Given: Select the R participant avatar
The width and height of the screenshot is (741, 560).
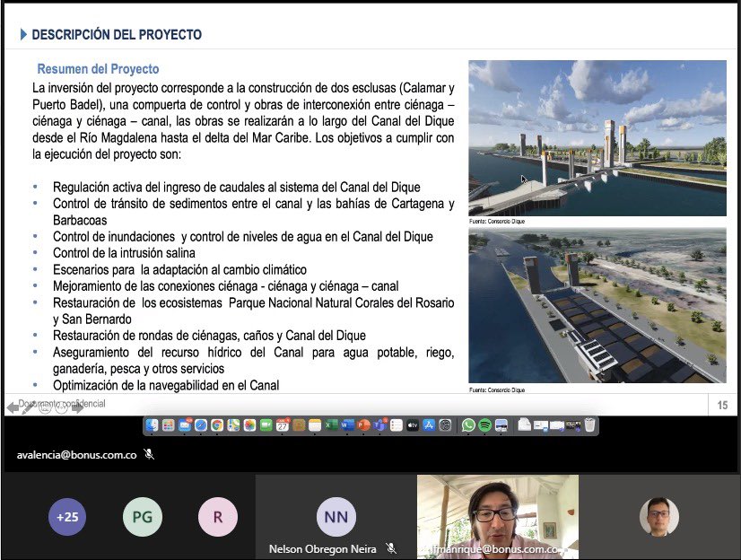Looking at the screenshot, I should tap(218, 517).
